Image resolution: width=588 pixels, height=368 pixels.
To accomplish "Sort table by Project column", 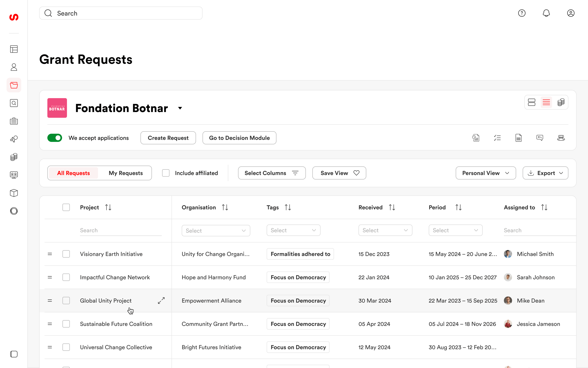I will (108, 207).
